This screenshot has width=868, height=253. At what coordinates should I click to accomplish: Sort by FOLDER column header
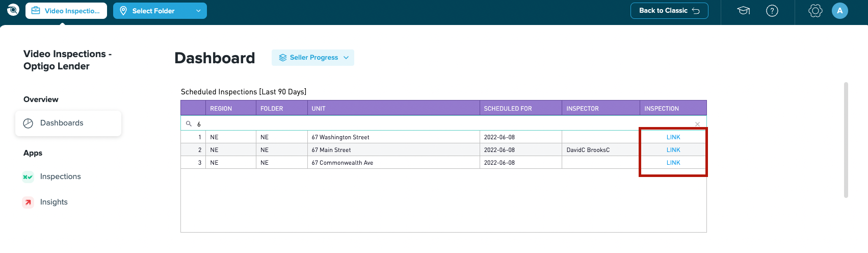tap(282, 108)
